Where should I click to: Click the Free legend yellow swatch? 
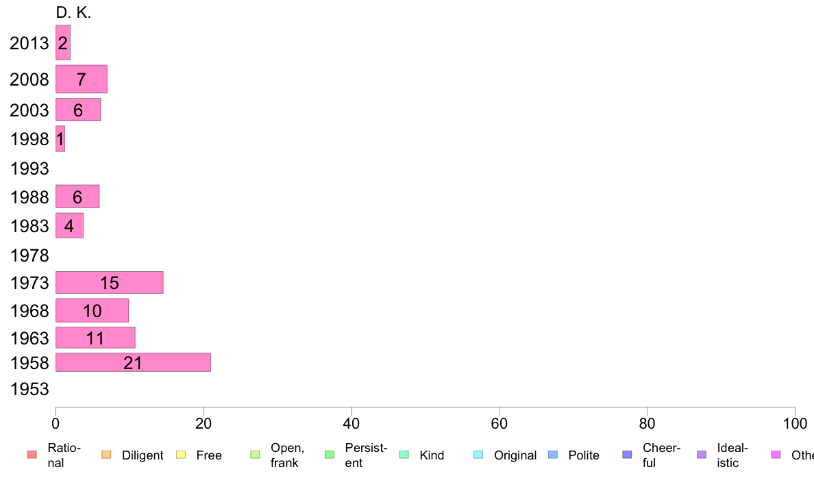click(181, 455)
